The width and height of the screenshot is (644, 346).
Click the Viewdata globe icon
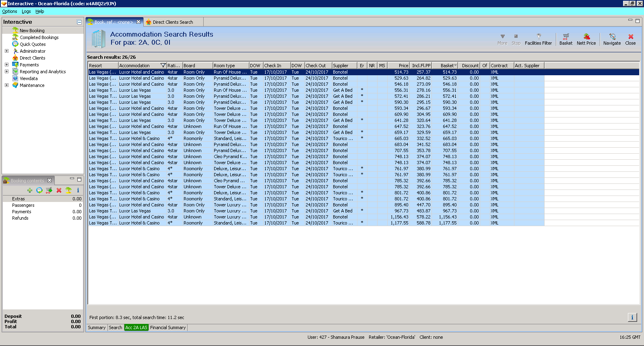click(15, 78)
